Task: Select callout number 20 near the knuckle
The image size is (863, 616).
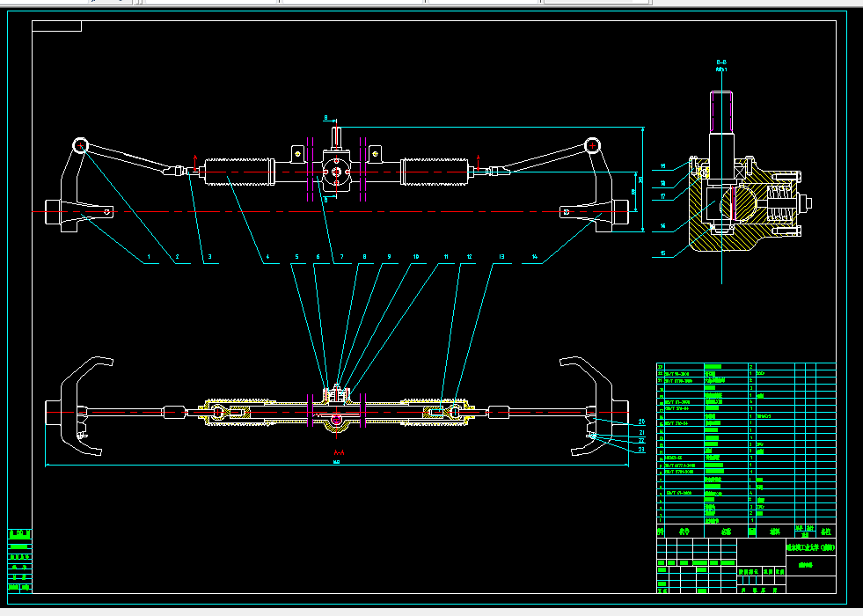Action: tap(641, 422)
